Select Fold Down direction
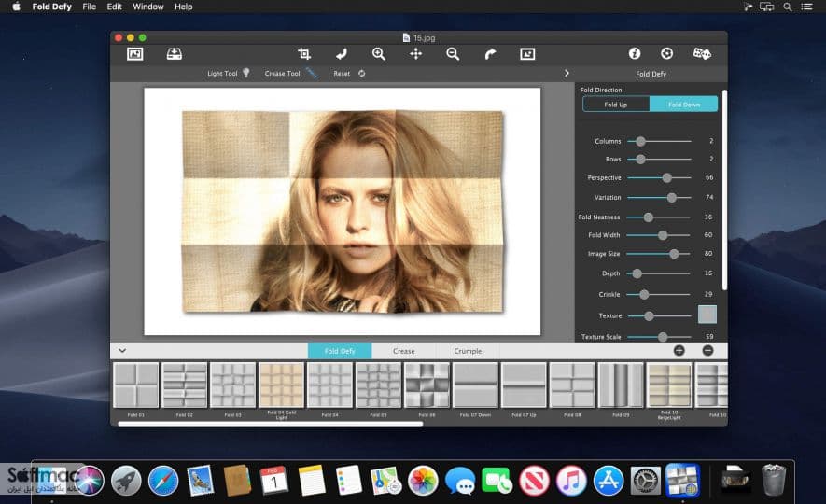 pos(684,105)
